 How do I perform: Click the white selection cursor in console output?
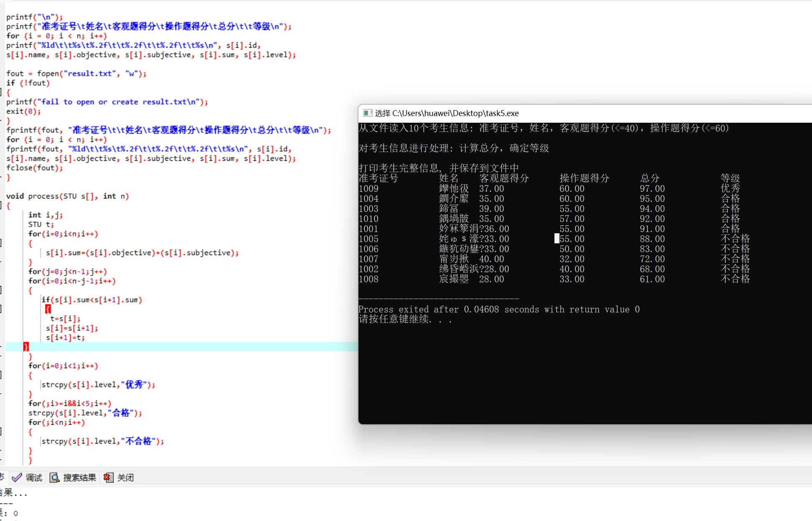point(557,239)
